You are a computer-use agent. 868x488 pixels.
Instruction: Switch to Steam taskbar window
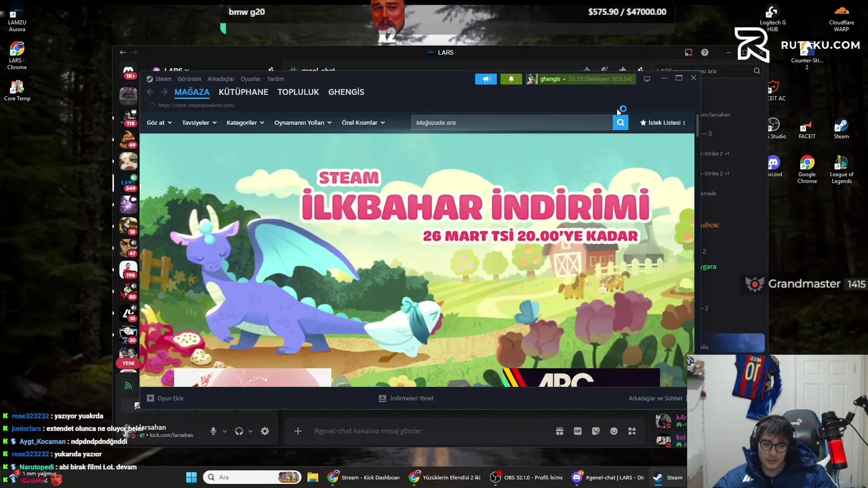pos(668,477)
